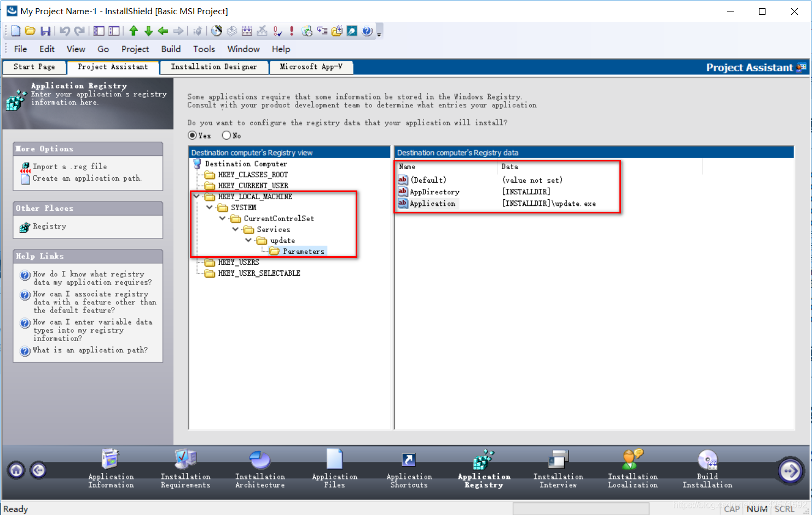Select the Parameters registry key

304,251
